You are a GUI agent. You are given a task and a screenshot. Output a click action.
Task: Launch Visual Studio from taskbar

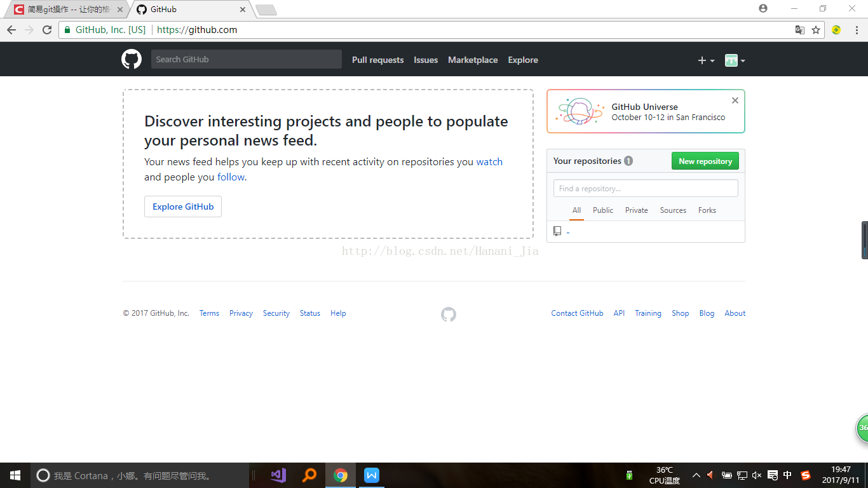(x=278, y=475)
